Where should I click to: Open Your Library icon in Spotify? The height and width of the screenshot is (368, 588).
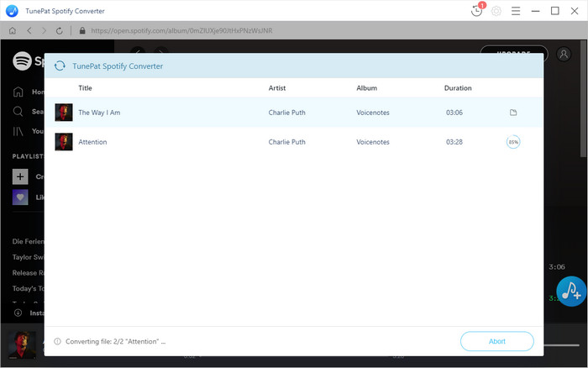(18, 131)
